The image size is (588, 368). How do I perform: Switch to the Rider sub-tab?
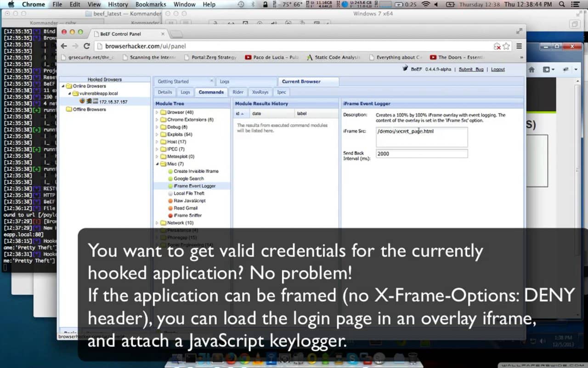[238, 92]
